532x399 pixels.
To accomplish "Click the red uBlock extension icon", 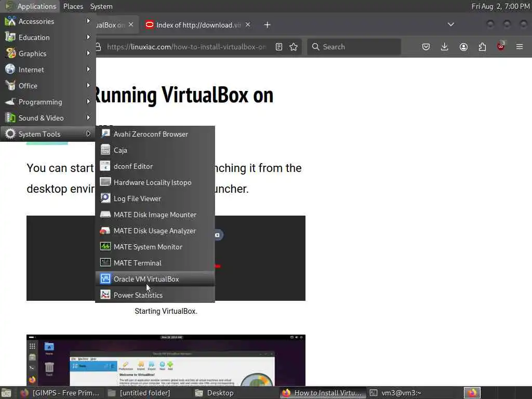I will point(501,46).
